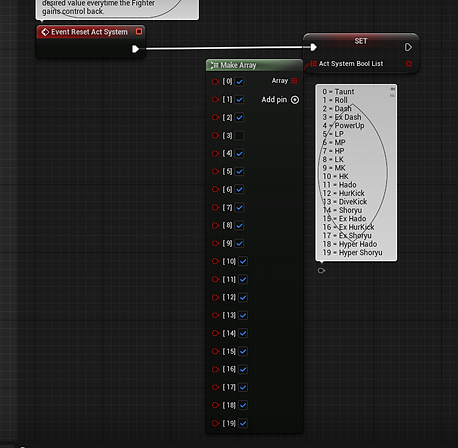Click the input pin for element 15
This screenshot has height=448, width=458.
click(x=215, y=351)
